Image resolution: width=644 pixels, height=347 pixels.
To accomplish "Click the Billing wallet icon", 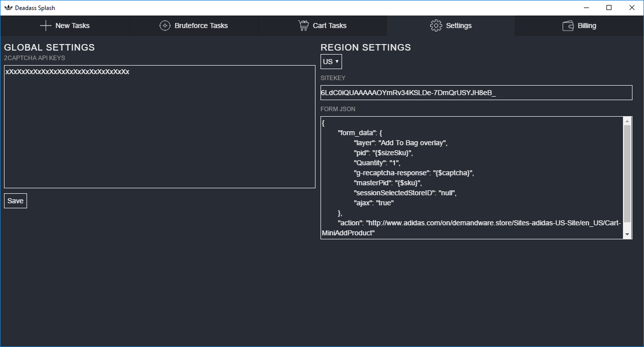I will click(568, 26).
